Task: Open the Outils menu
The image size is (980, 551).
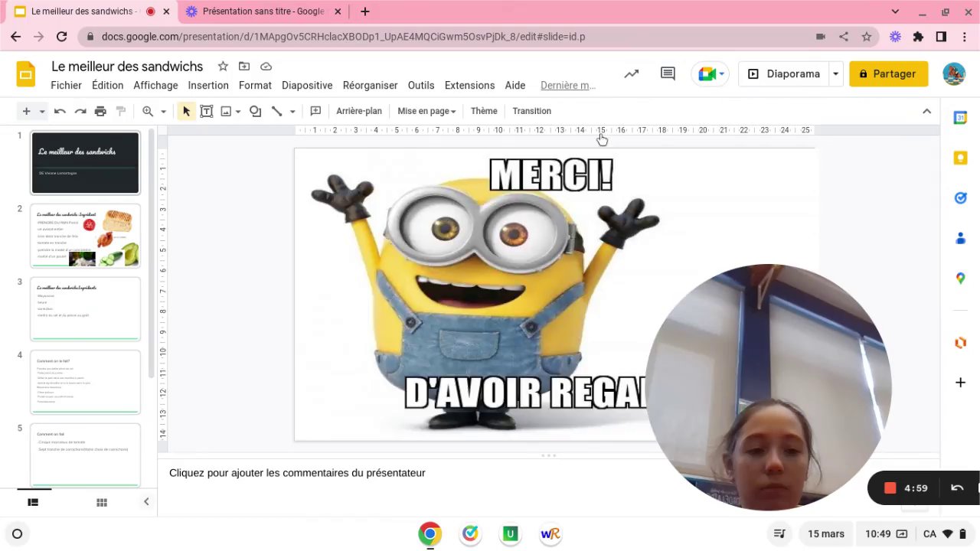Action: (x=421, y=86)
